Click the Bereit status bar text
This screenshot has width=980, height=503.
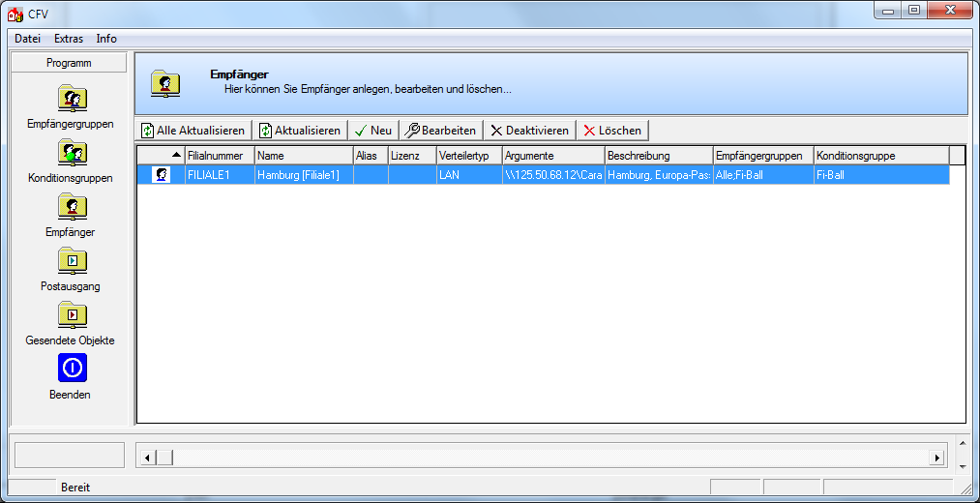(x=75, y=487)
